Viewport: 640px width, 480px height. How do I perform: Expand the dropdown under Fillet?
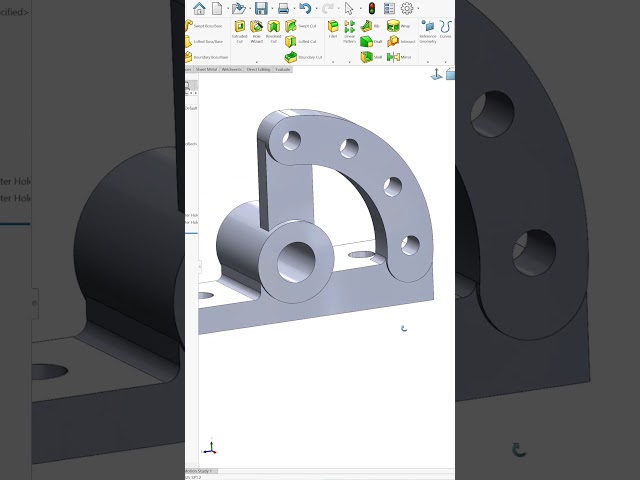(x=333, y=62)
